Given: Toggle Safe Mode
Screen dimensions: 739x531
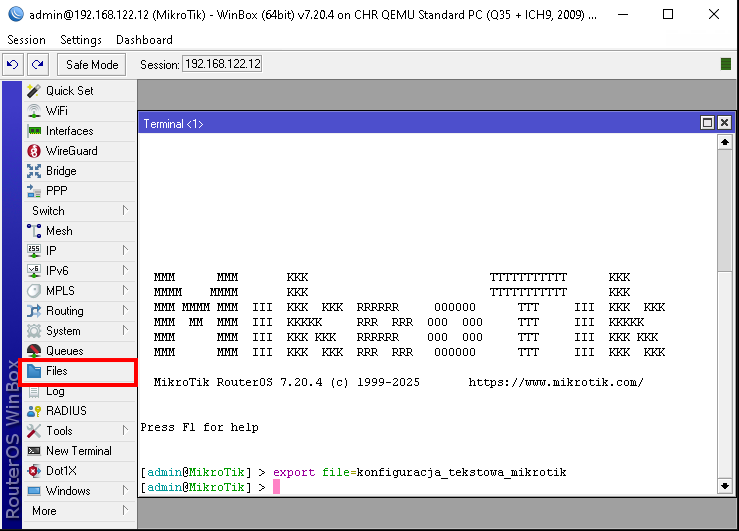Looking at the screenshot, I should click(x=92, y=65).
